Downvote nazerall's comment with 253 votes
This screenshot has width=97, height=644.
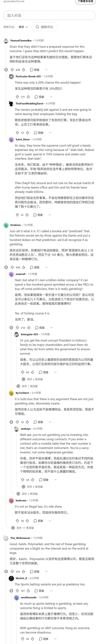pos(29,327)
